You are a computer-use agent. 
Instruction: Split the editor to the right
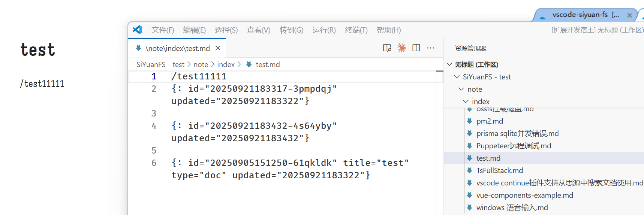coord(416,48)
